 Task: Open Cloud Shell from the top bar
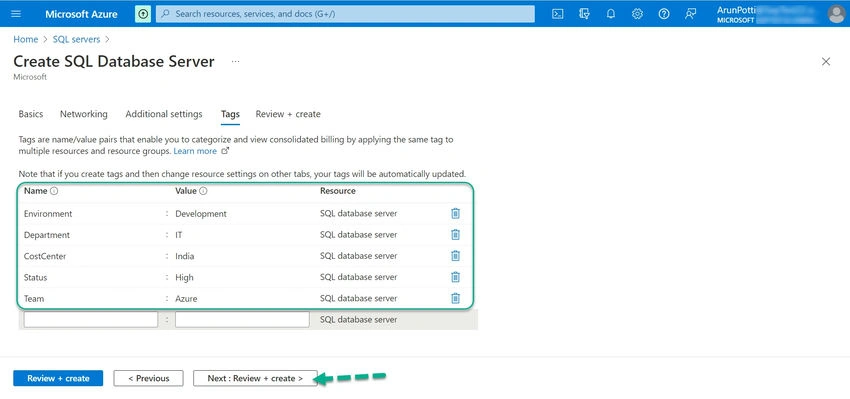[x=557, y=14]
